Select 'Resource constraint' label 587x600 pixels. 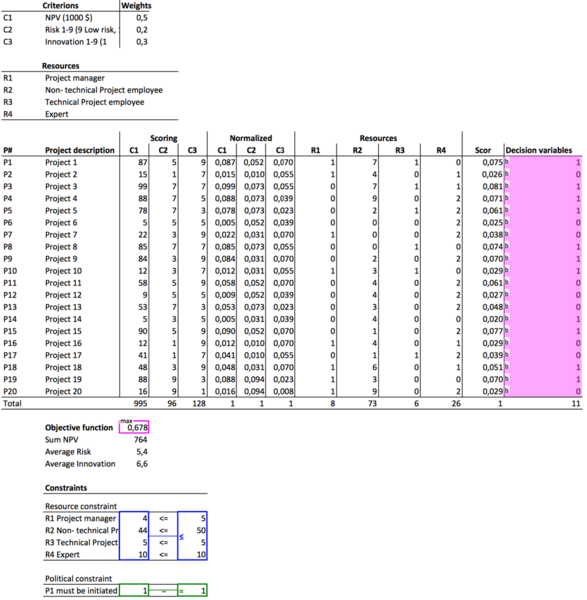coord(81,506)
